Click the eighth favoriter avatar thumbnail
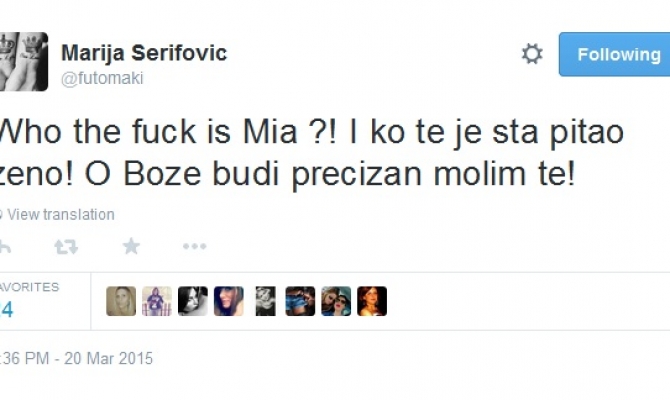 point(372,301)
